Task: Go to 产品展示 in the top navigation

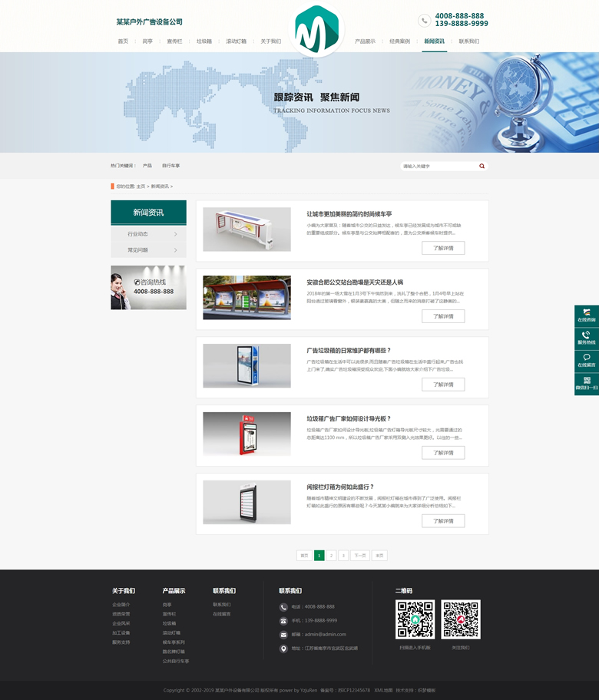Action: tap(365, 41)
